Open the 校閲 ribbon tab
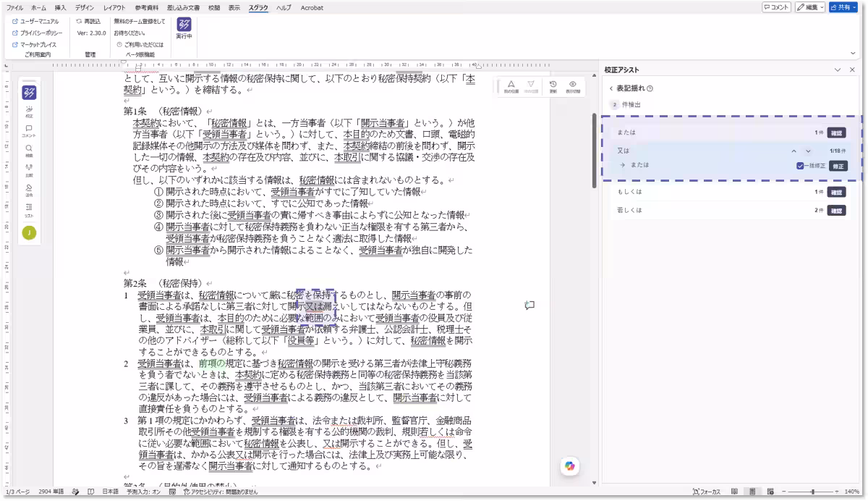This screenshot has width=868, height=501. click(x=214, y=7)
